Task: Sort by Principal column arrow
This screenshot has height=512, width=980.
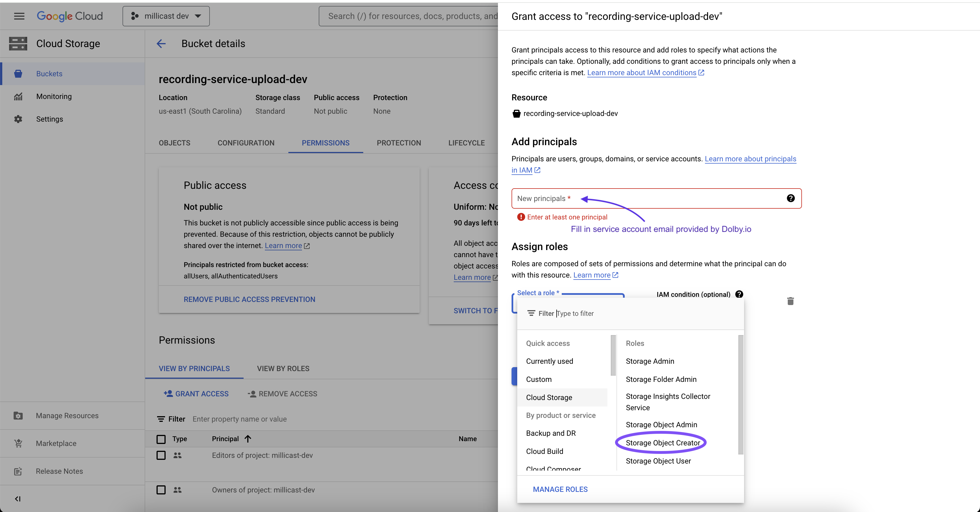Action: point(248,439)
